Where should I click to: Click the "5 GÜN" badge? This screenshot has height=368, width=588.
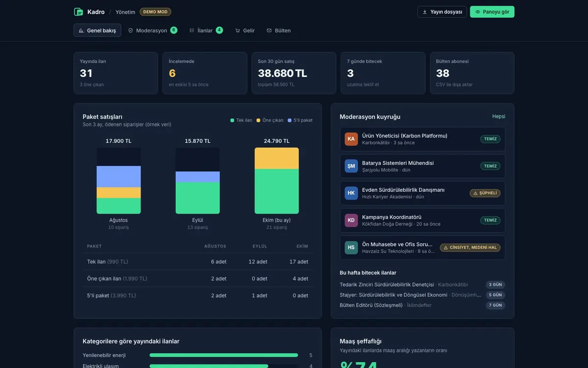point(496,295)
